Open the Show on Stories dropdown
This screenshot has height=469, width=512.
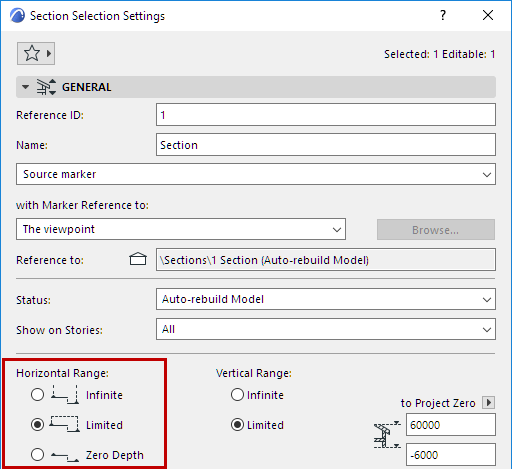(326, 329)
